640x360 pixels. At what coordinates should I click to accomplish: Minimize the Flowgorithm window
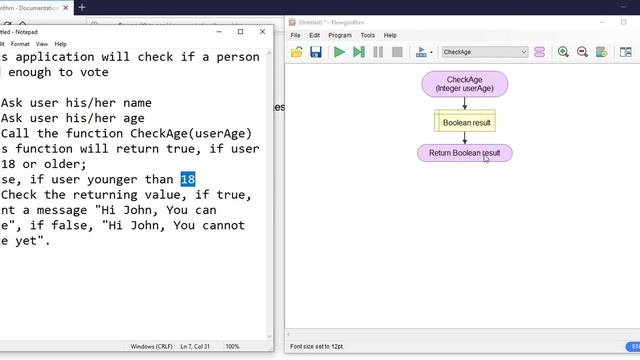pyautogui.click(x=602, y=22)
